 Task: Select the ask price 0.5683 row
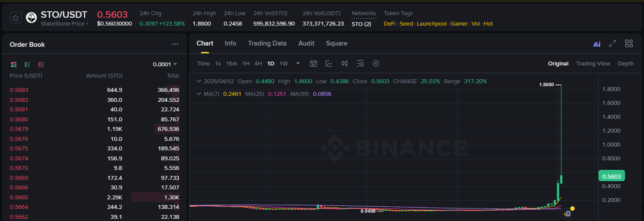94,90
